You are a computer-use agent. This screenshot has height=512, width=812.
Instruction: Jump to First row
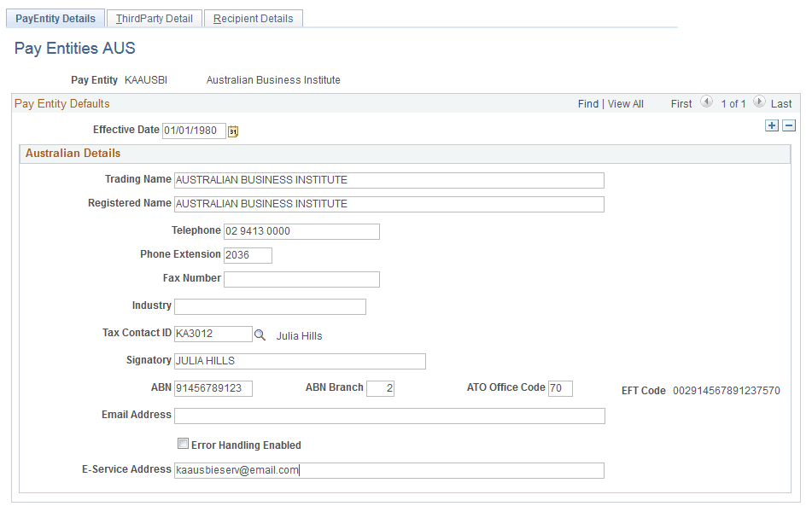(681, 103)
